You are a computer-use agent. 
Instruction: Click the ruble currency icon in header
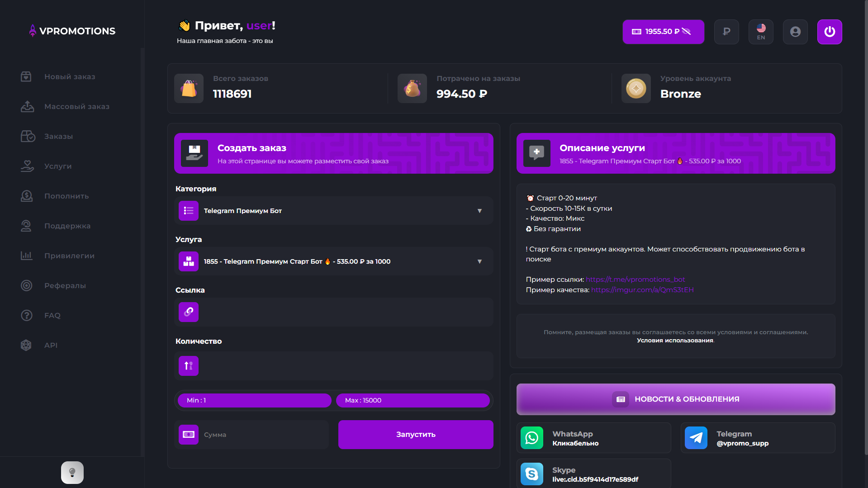726,32
